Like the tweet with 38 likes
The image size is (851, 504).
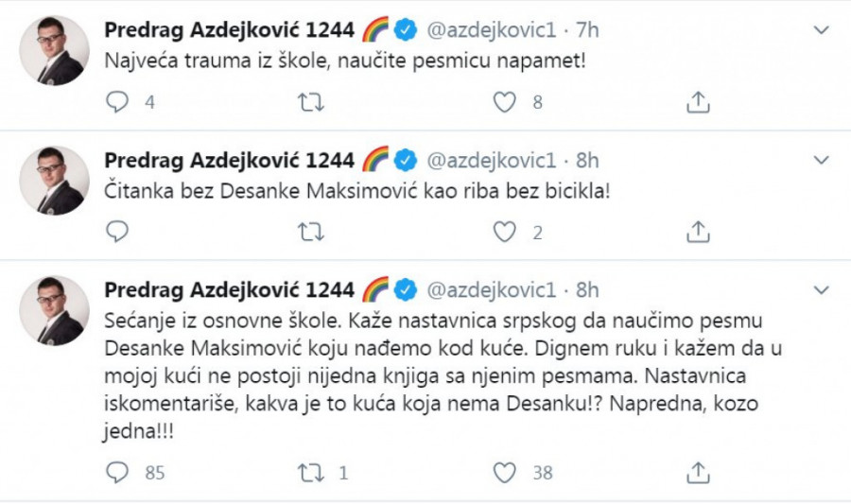507,471
